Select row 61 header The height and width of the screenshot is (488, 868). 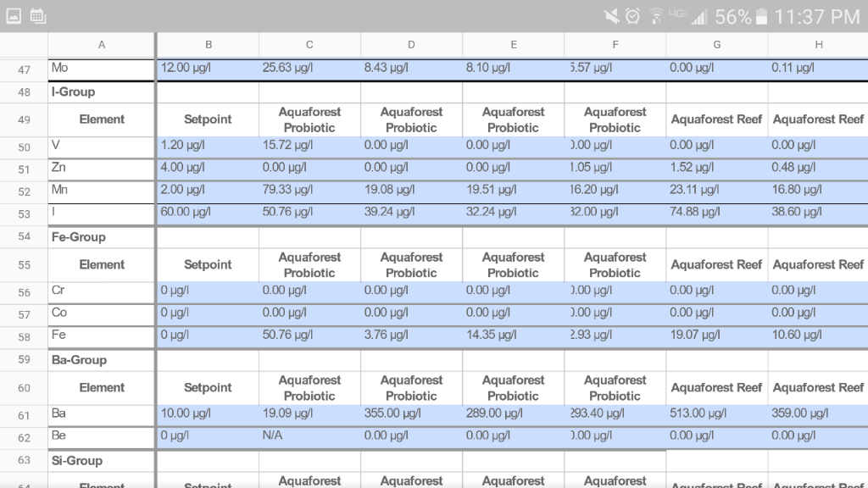click(x=24, y=415)
